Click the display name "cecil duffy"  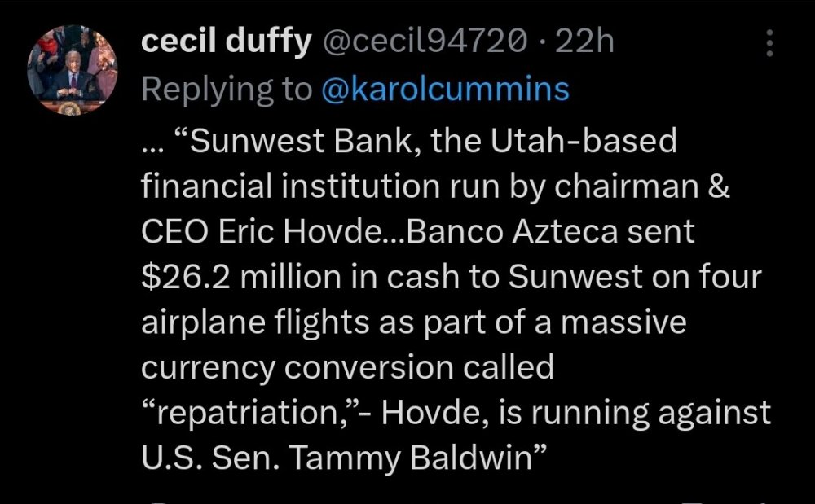[x=226, y=42]
